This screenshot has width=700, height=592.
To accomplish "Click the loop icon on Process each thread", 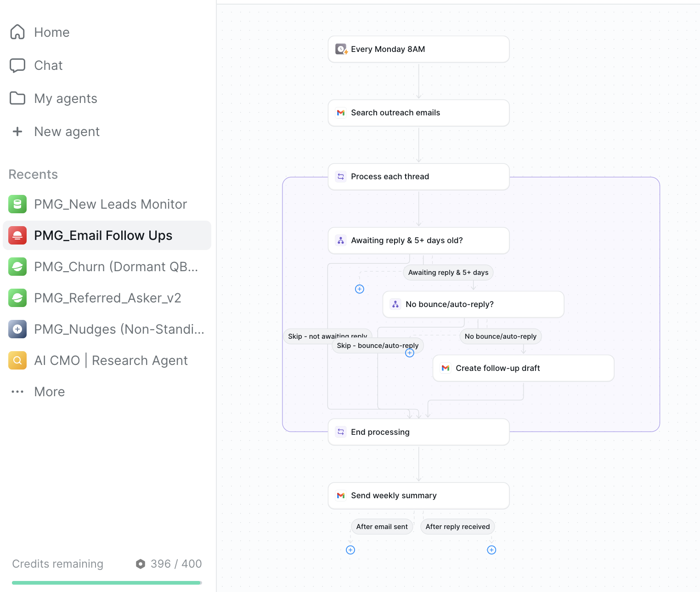I will pyautogui.click(x=341, y=176).
